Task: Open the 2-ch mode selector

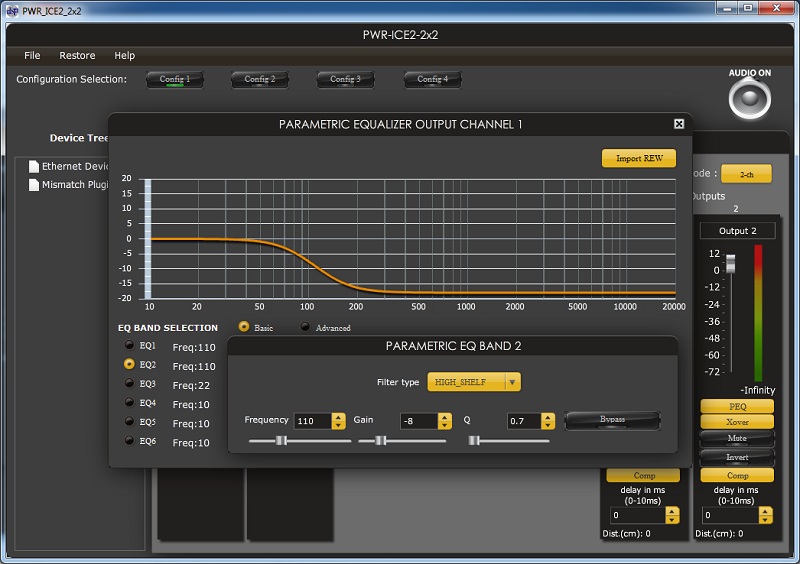Action: click(x=746, y=174)
